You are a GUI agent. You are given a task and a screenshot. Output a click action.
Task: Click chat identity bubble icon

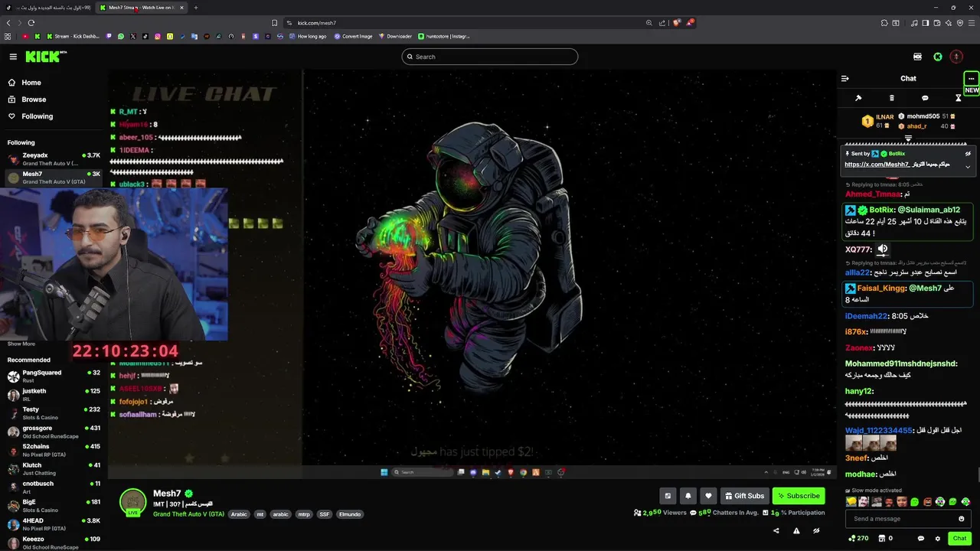tap(920, 539)
